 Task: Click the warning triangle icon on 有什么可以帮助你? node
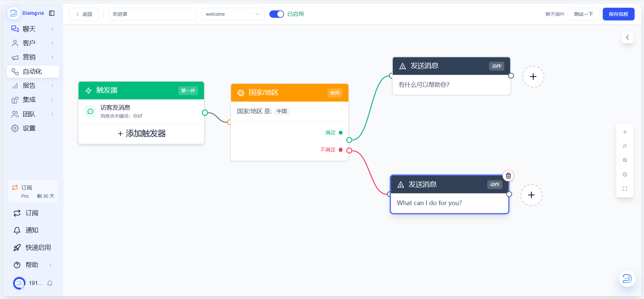402,66
